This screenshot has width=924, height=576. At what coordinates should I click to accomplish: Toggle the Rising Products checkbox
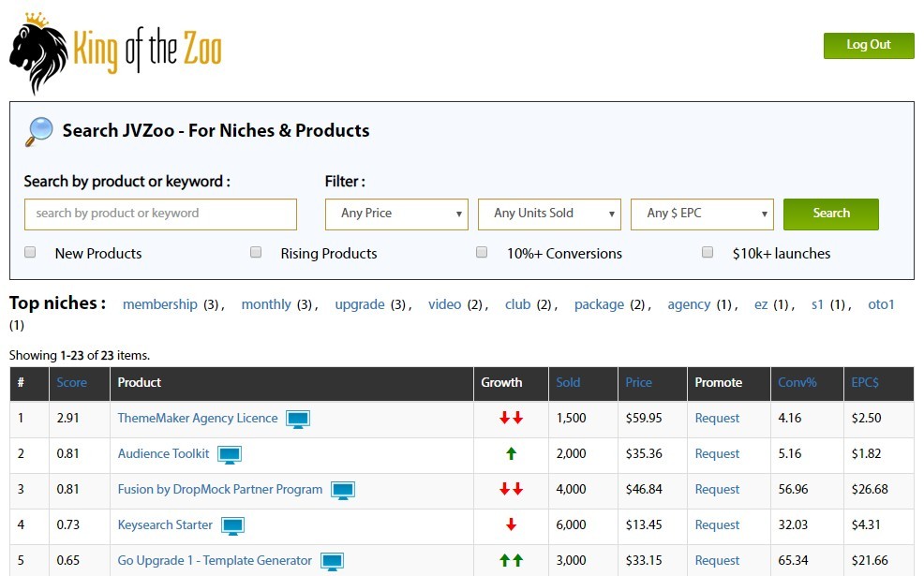coord(256,252)
